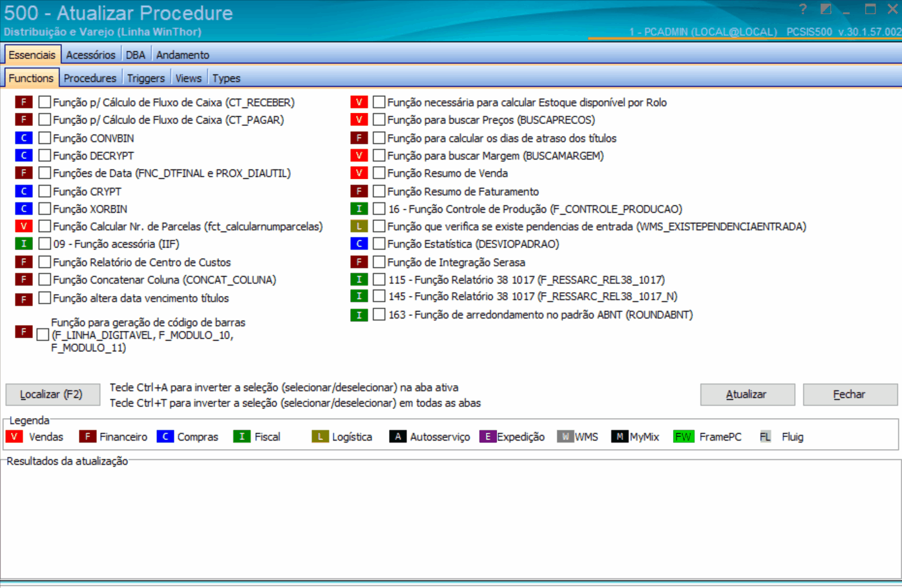This screenshot has width=902, height=588.
Task: Click inside the Resultados da atualização box
Action: point(450,520)
